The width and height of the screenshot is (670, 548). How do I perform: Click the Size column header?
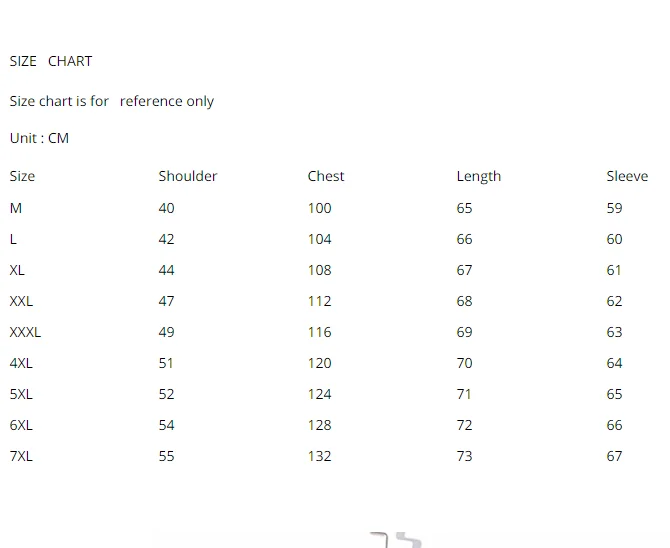22,176
